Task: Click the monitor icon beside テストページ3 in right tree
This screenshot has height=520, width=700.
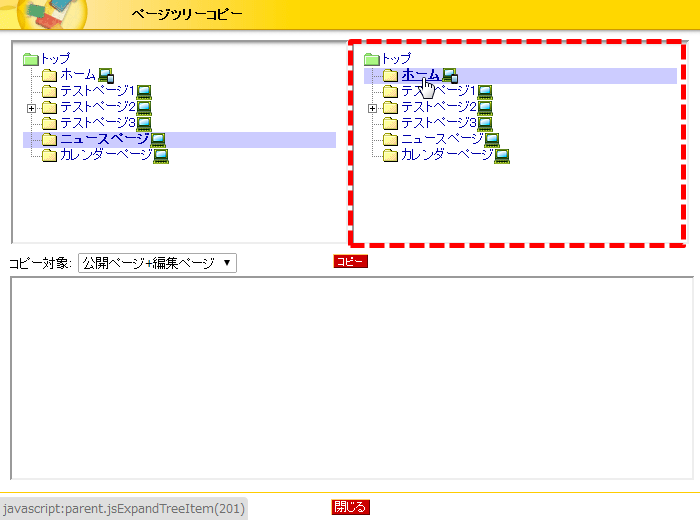Action: click(485, 124)
